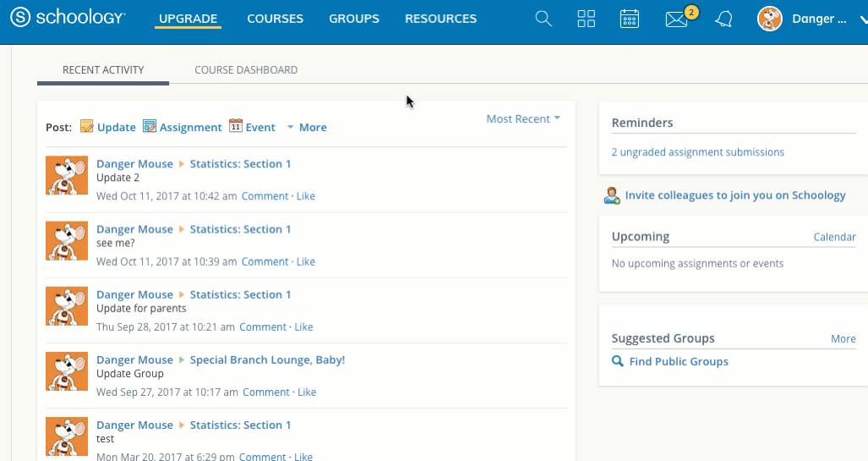Expand the Most Recent filter dropdown
The width and height of the screenshot is (868, 461).
click(x=523, y=119)
